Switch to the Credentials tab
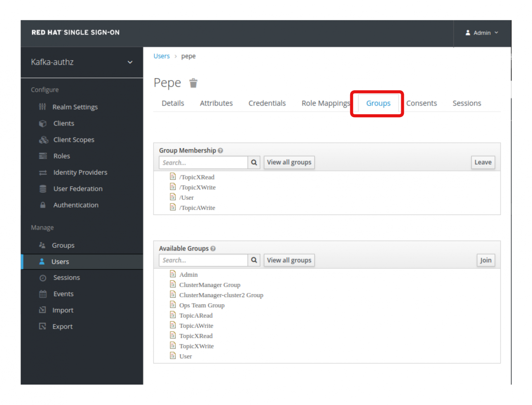This screenshot has height=405, width=532. click(x=267, y=103)
